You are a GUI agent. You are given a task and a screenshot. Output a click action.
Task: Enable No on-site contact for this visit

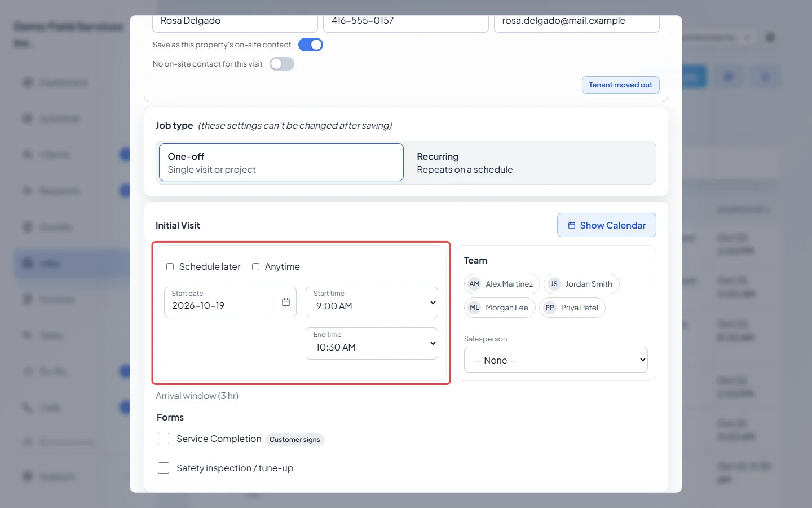pyautogui.click(x=282, y=64)
